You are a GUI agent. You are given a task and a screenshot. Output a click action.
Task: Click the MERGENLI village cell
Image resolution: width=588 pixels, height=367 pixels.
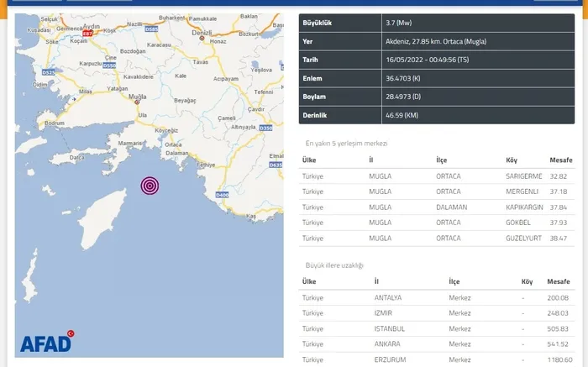tap(522, 191)
